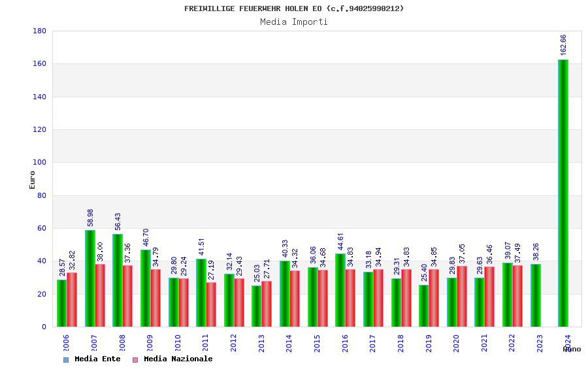The width and height of the screenshot is (588, 392).
Task: Select the red 2022 Media Nazionale bar
Action: tap(517, 296)
